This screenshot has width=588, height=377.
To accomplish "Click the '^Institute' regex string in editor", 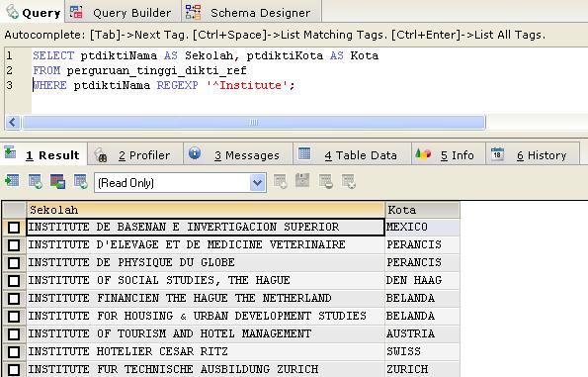I will pos(247,85).
